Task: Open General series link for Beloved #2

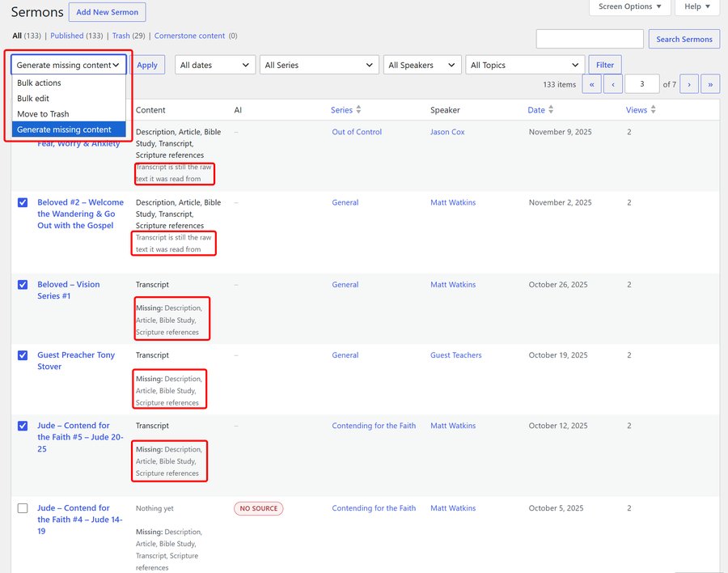Action: tap(345, 202)
